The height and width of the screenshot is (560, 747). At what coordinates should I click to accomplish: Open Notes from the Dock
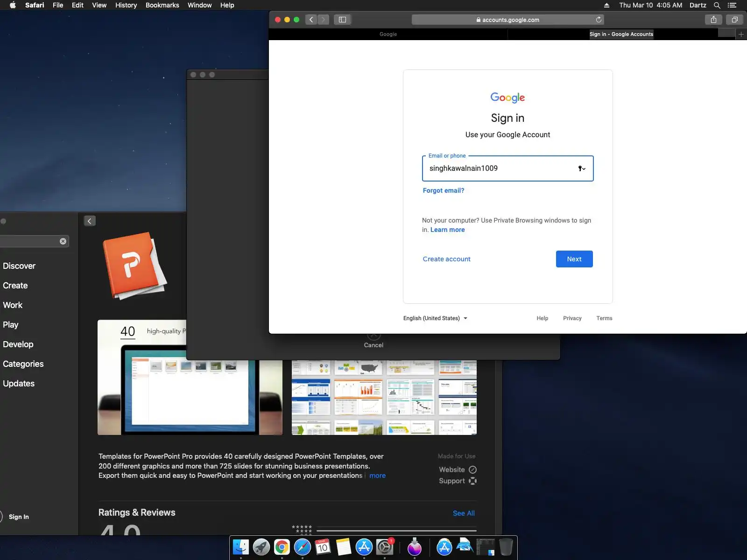coord(344,547)
